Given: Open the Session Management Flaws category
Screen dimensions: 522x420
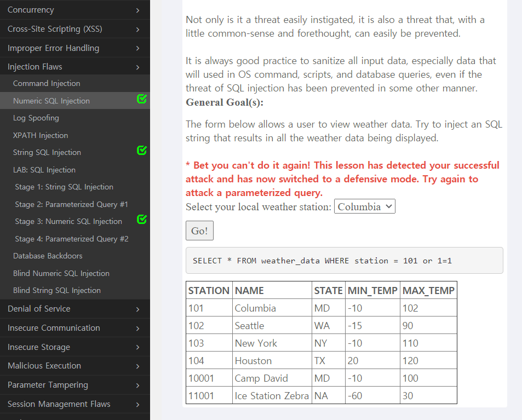Looking at the screenshot, I should click(75, 404).
